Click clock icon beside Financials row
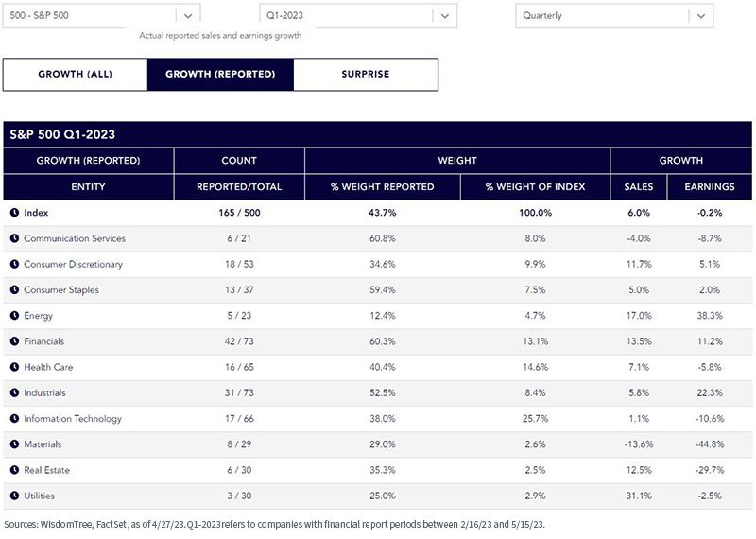 coord(14,341)
